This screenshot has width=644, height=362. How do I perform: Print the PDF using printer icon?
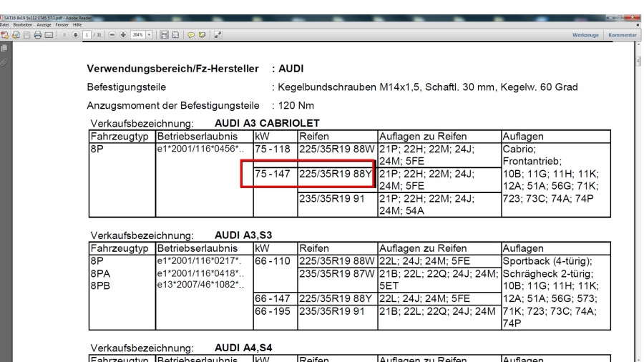38,35
